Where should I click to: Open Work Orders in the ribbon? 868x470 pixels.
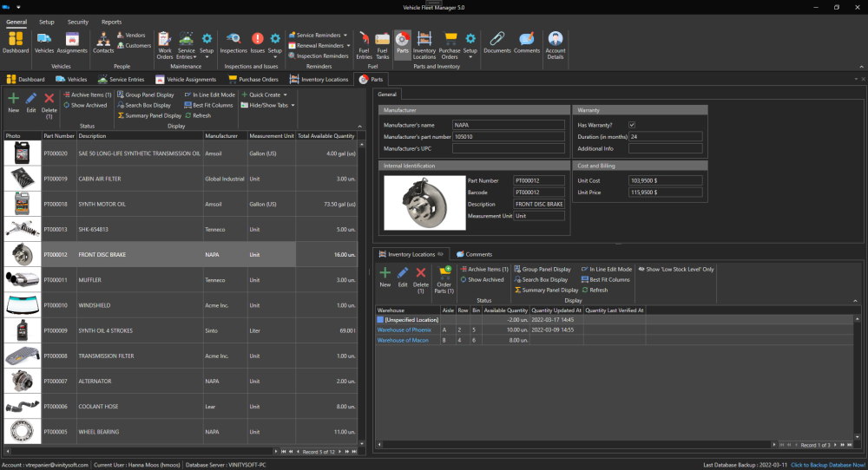(x=164, y=45)
